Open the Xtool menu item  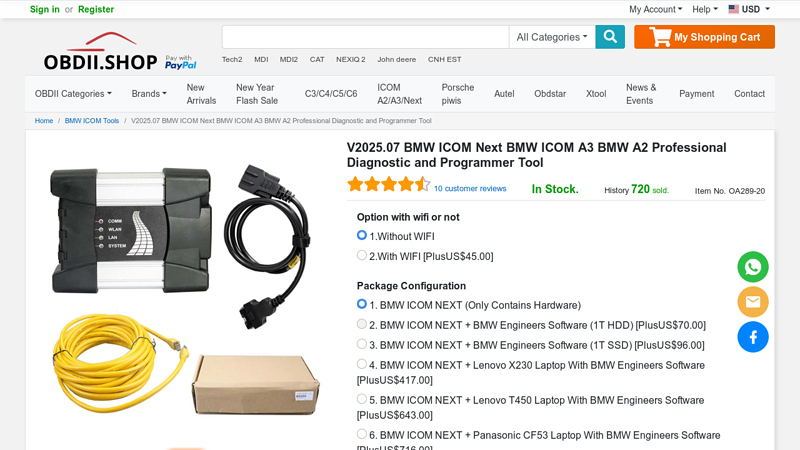coord(596,94)
